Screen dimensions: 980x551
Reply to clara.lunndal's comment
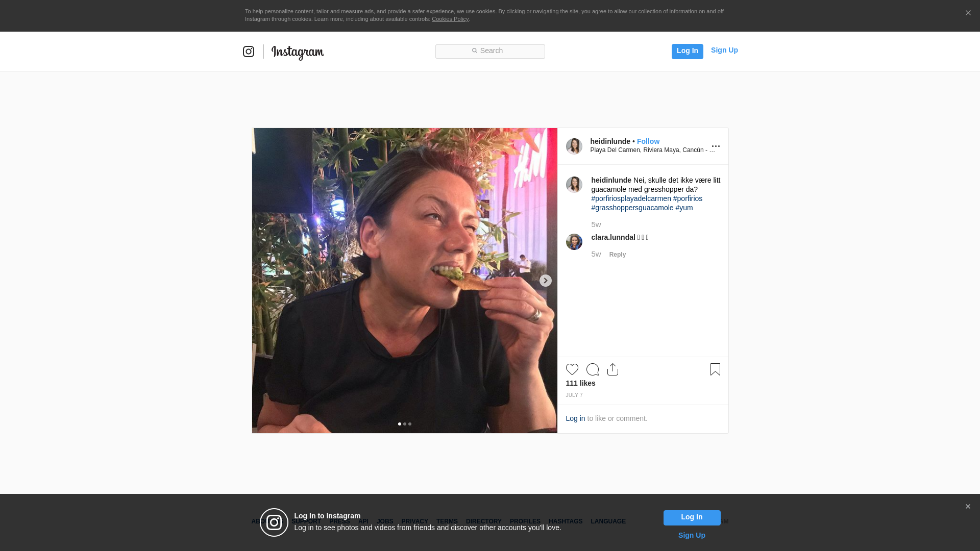coord(618,255)
